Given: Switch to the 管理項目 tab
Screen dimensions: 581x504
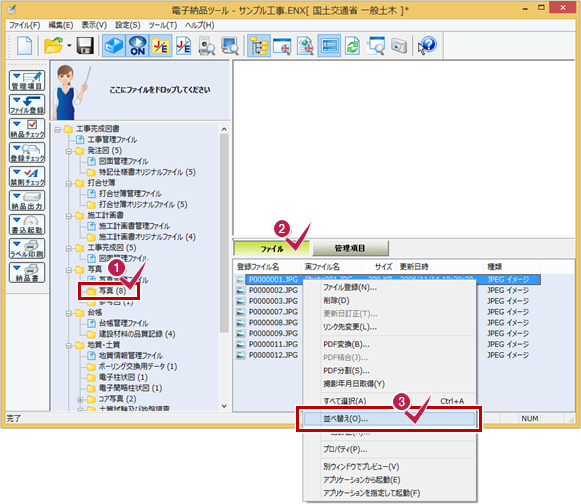Looking at the screenshot, I should pyautogui.click(x=350, y=248).
